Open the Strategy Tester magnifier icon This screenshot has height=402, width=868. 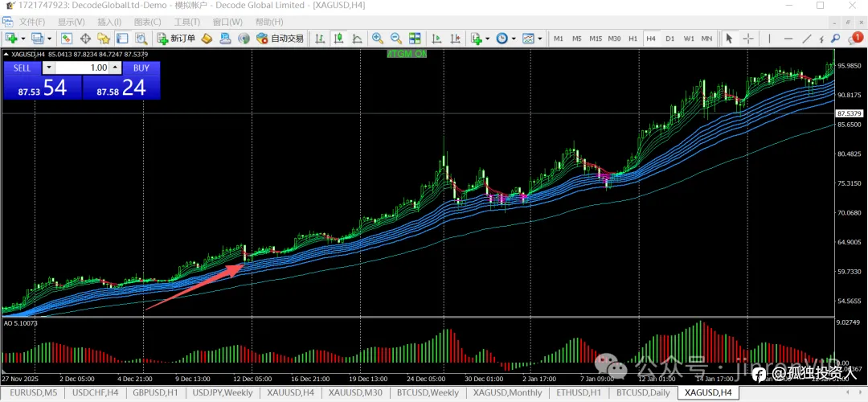141,39
